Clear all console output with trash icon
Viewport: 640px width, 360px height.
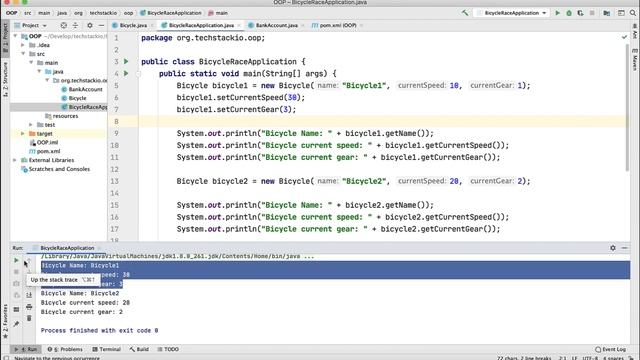[29, 318]
